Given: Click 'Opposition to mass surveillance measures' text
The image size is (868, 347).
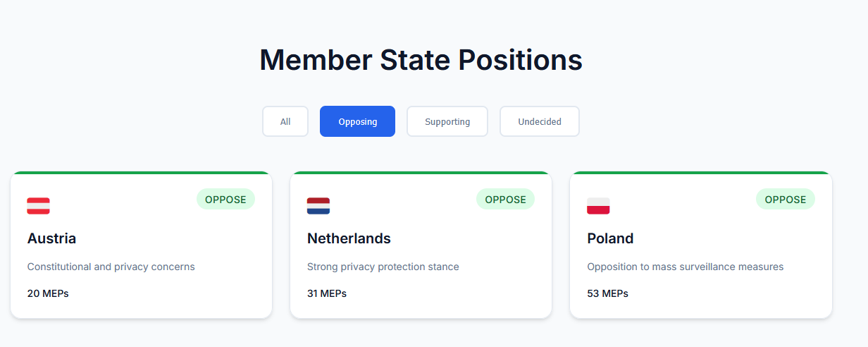Looking at the screenshot, I should (x=685, y=267).
